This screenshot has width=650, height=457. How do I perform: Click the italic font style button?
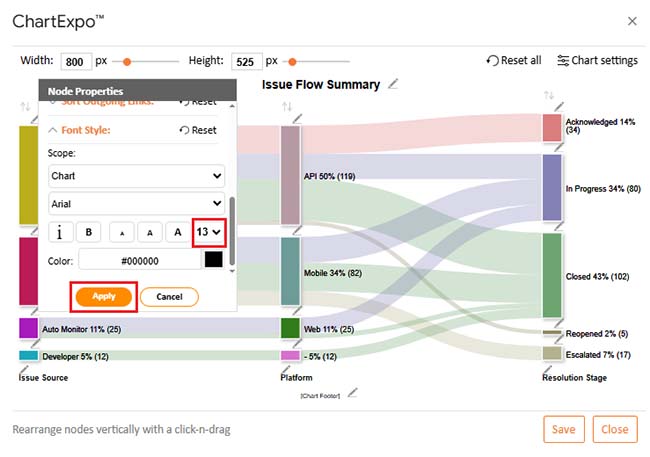click(60, 232)
